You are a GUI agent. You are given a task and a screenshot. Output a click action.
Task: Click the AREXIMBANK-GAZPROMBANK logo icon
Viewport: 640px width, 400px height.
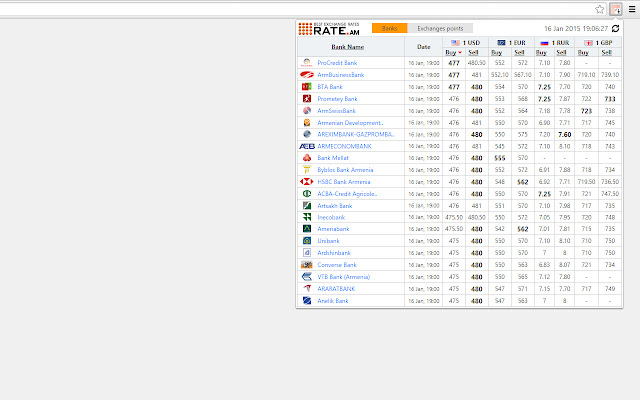[x=307, y=134]
